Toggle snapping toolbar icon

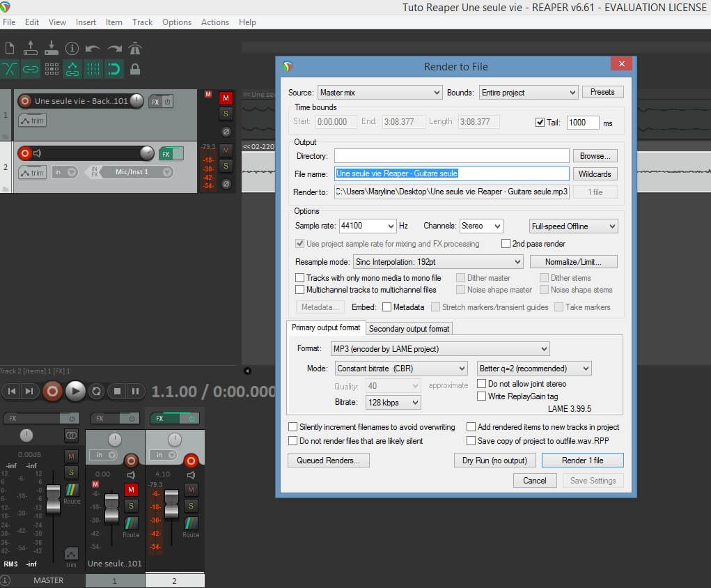(x=114, y=69)
